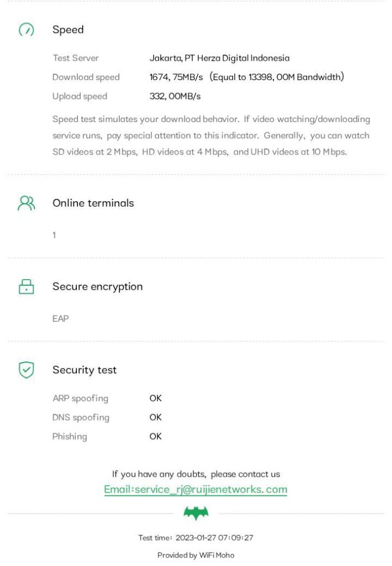Click the ARP spoofing OK result
The image size is (392, 566).
[x=156, y=398]
